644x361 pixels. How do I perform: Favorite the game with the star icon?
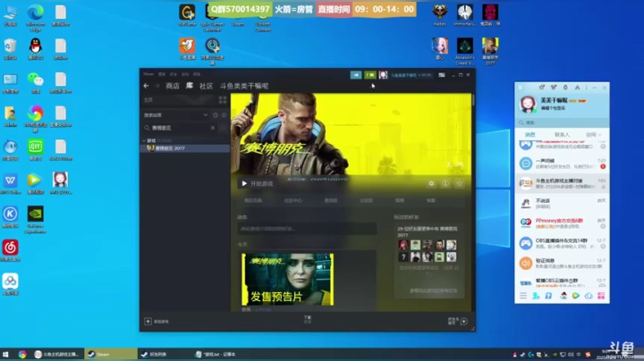click(459, 183)
